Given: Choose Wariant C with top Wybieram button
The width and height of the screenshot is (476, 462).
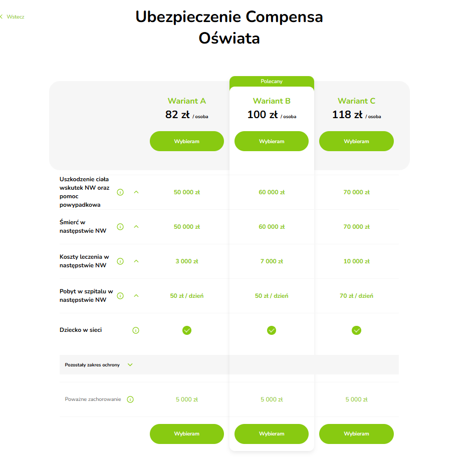Looking at the screenshot, I should click(x=356, y=141).
